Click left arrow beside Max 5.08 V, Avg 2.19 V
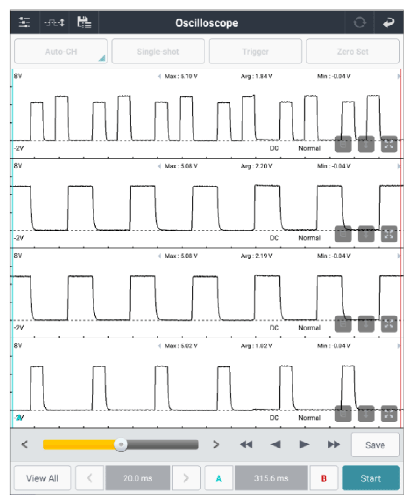 click(159, 256)
